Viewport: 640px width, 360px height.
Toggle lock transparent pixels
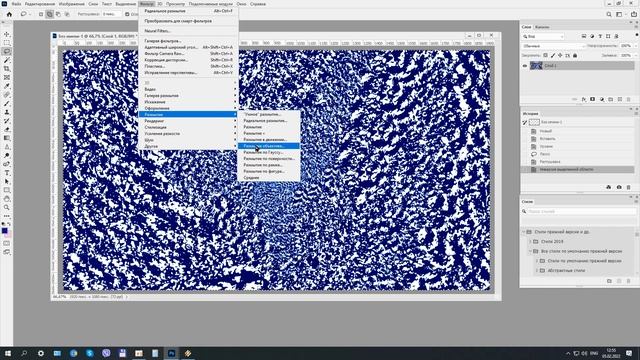tap(546, 55)
